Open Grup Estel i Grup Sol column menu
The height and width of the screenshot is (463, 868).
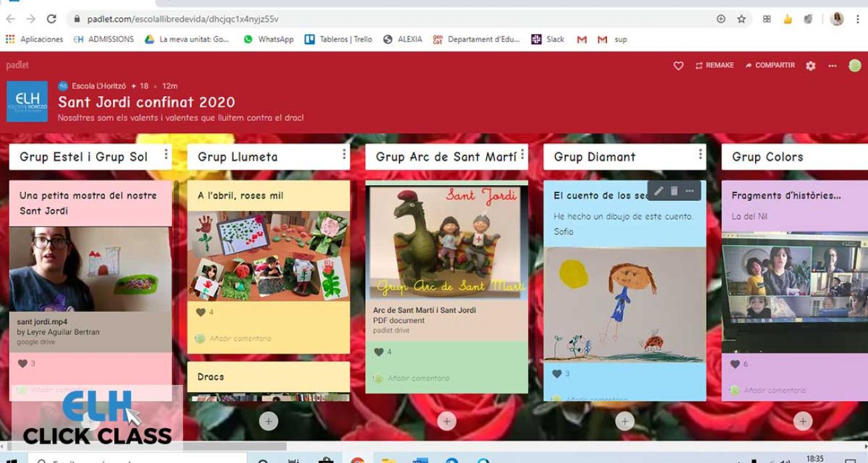166,156
